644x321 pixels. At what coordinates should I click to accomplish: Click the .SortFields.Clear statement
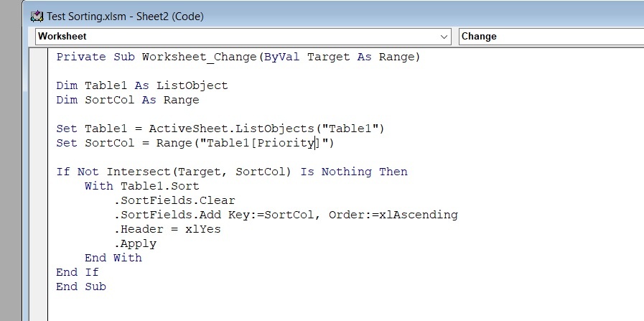pos(174,200)
